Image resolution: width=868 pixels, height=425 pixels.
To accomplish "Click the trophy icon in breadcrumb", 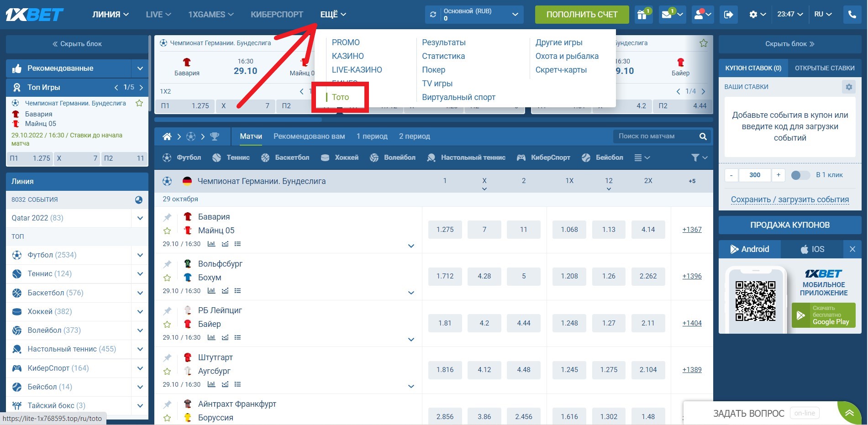I will pos(214,136).
